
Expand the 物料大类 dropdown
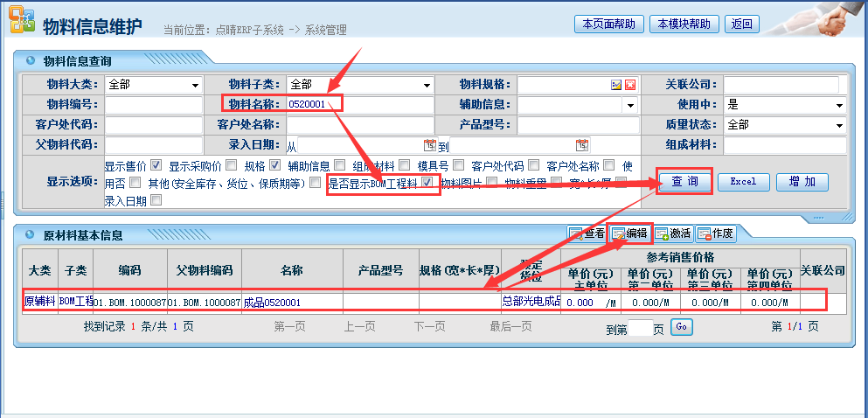[x=194, y=85]
